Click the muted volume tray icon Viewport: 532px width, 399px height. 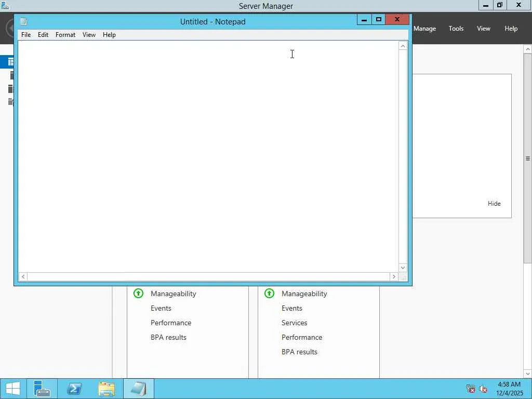click(484, 389)
